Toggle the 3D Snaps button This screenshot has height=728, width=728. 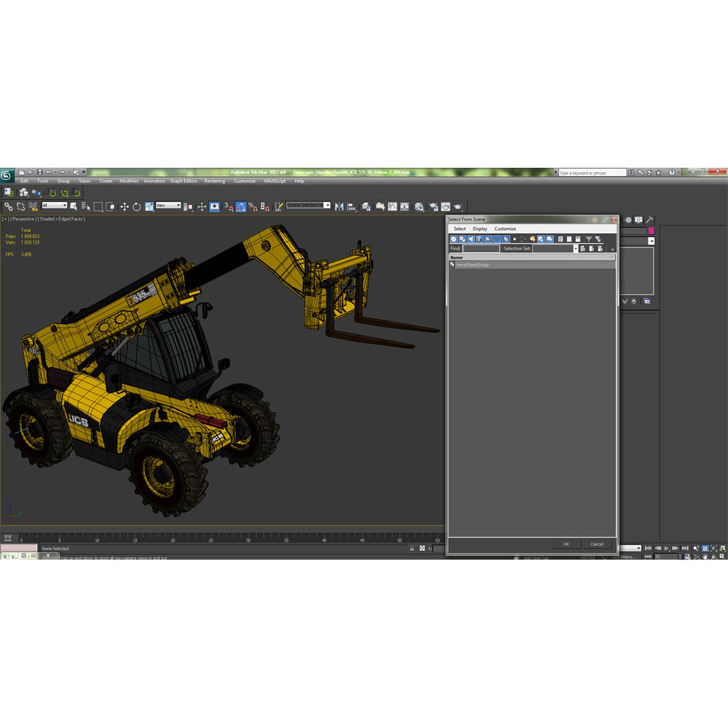tap(229, 207)
